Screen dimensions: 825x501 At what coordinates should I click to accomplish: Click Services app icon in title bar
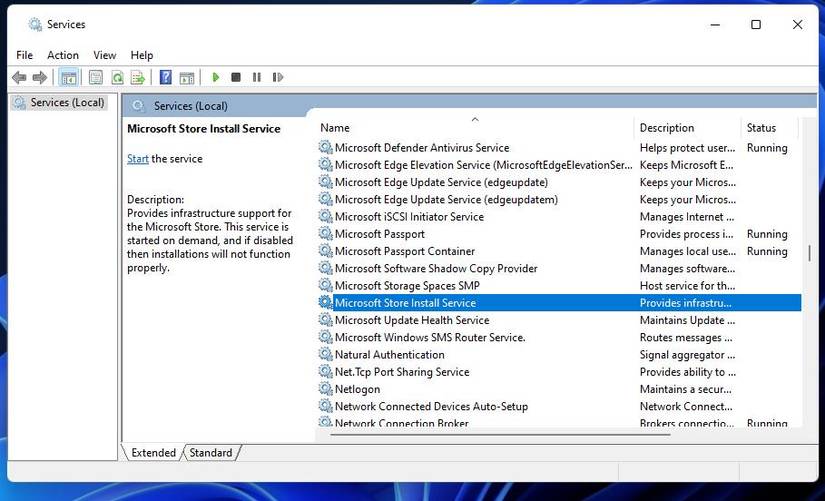[35, 24]
